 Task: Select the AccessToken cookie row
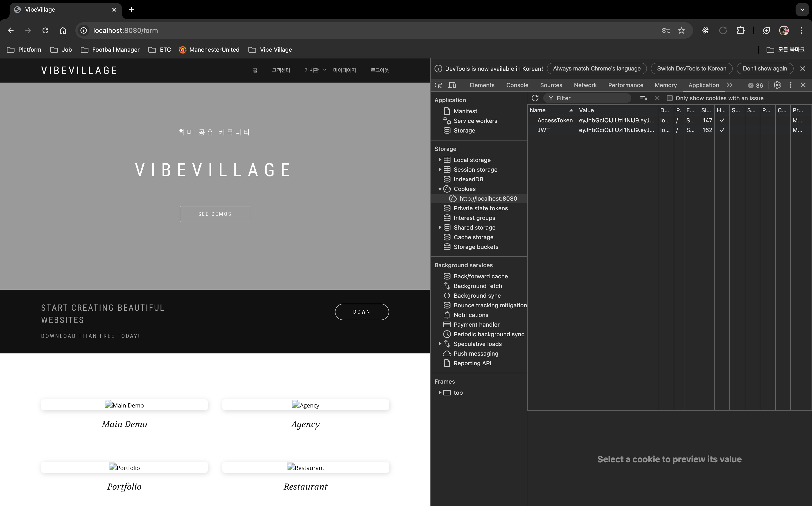pos(555,120)
